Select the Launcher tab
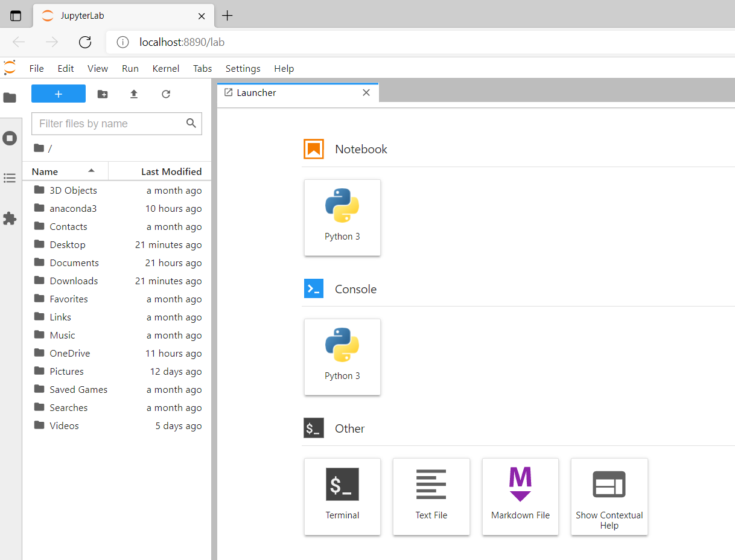Viewport: 735px width, 560px height. (297, 93)
